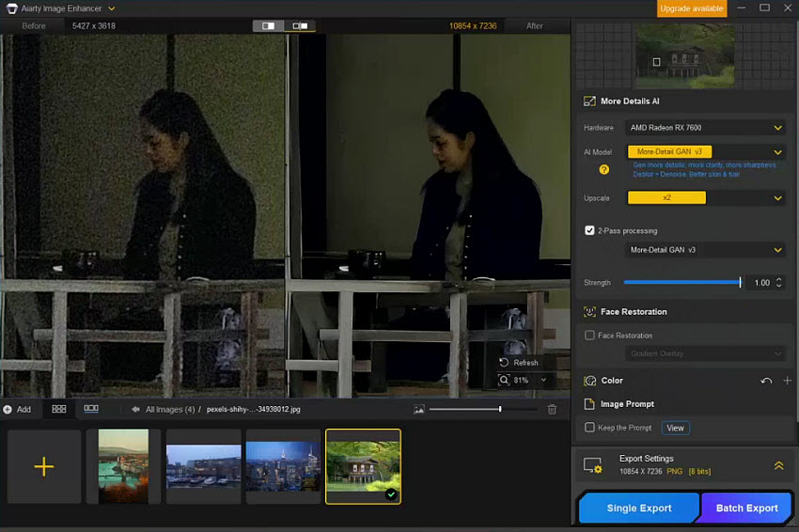Click the navigator preview thumbnail of the house
Image resolution: width=799 pixels, height=532 pixels.
(x=685, y=56)
